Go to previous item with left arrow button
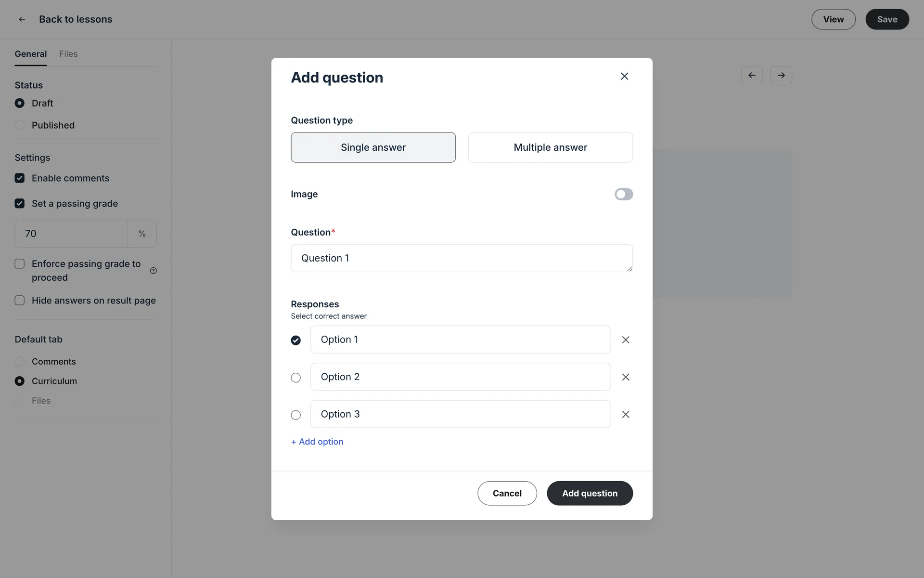Screen dimensions: 924x578 pos(752,75)
